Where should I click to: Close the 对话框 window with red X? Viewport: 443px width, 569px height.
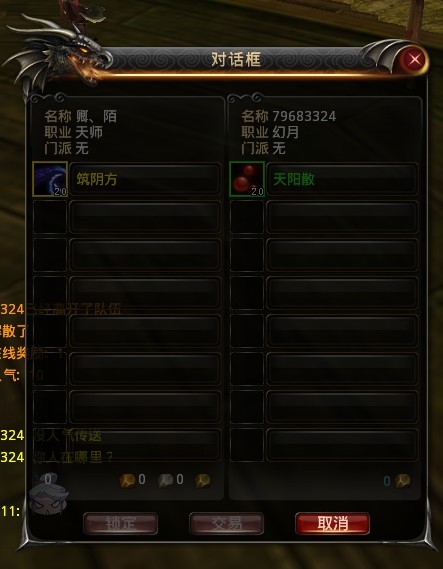[414, 59]
